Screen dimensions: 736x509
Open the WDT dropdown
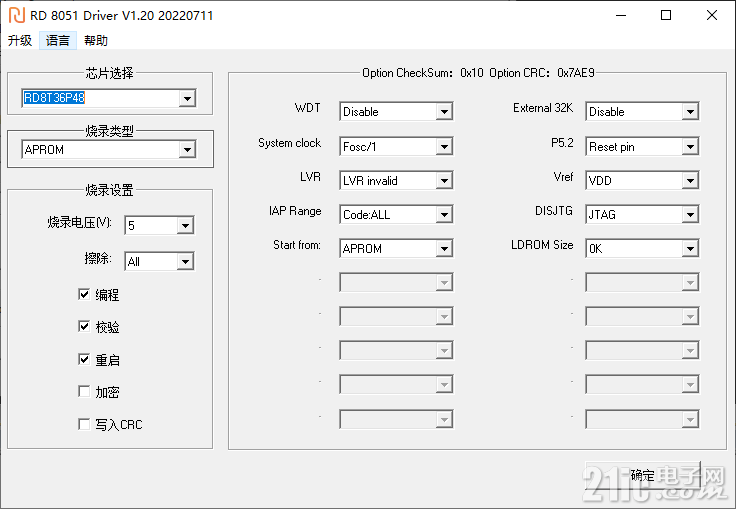tap(396, 111)
